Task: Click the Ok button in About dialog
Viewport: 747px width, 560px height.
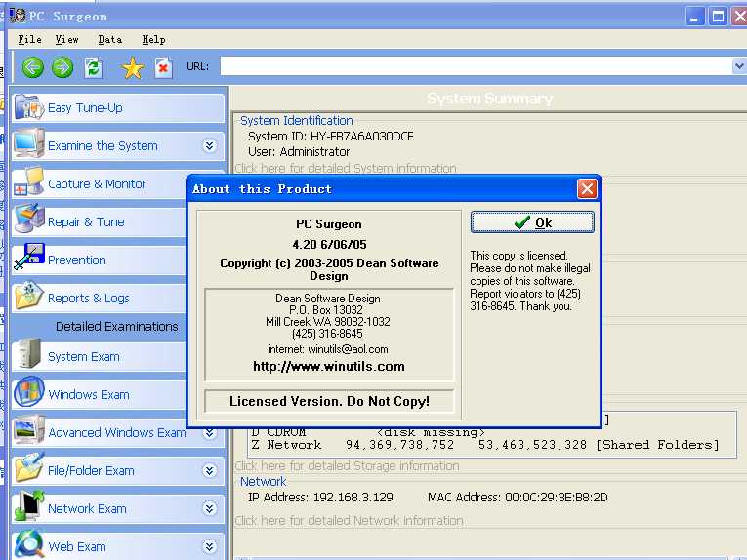Action: [532, 222]
